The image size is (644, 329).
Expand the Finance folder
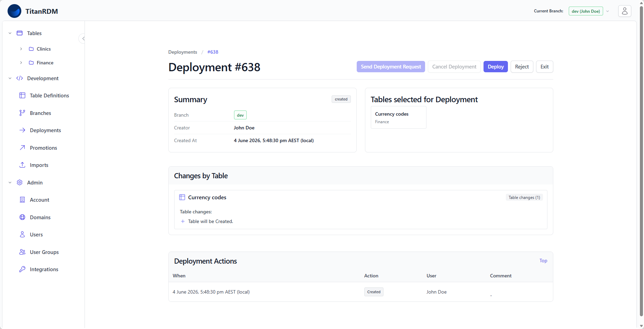[x=21, y=63]
